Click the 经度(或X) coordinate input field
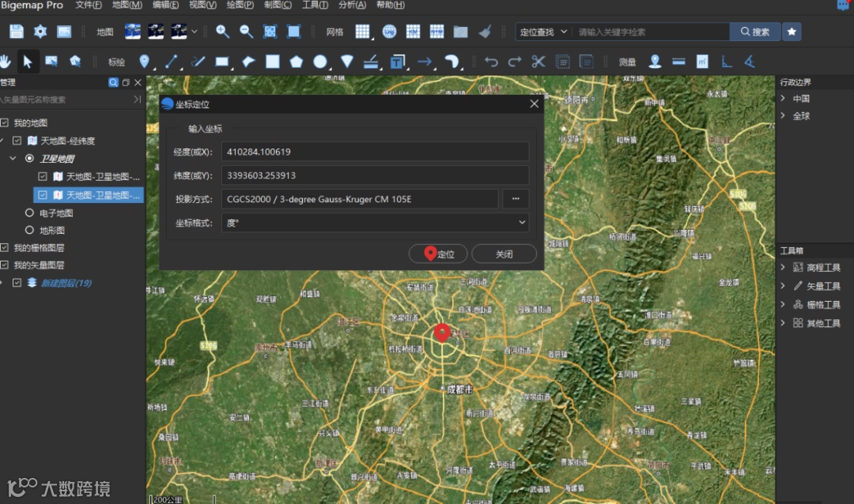This screenshot has width=854, height=504. 375,152
